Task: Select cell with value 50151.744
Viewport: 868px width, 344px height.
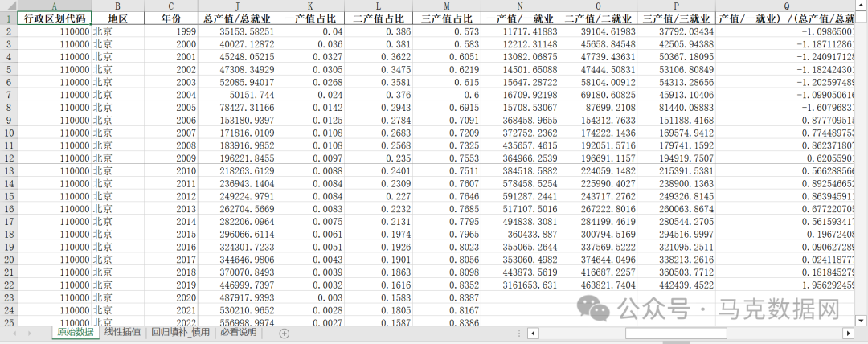Action: (x=236, y=95)
